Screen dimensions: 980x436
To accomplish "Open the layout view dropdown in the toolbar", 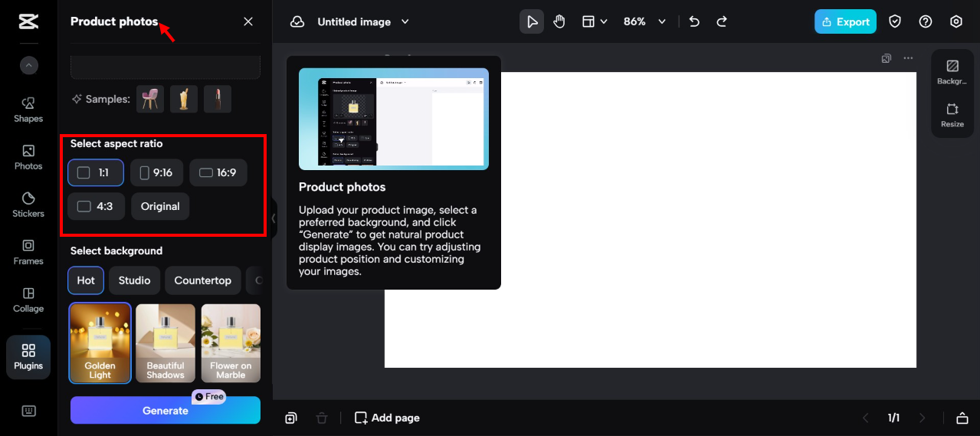I will pos(595,21).
